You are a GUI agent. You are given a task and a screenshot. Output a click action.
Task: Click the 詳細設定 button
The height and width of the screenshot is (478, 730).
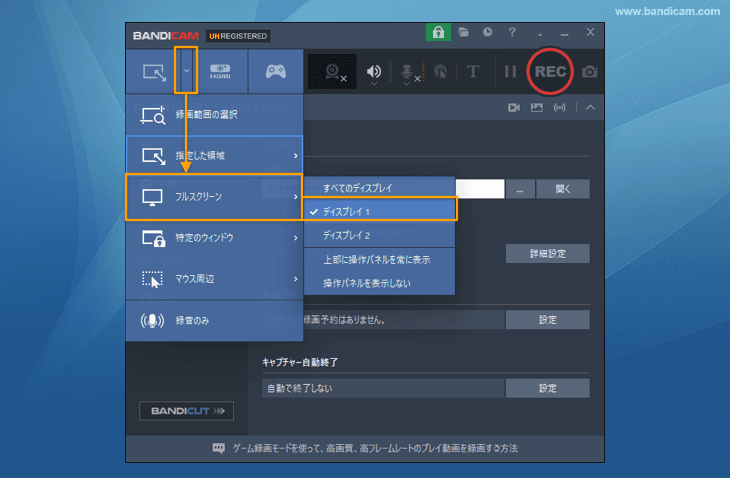coord(548,254)
